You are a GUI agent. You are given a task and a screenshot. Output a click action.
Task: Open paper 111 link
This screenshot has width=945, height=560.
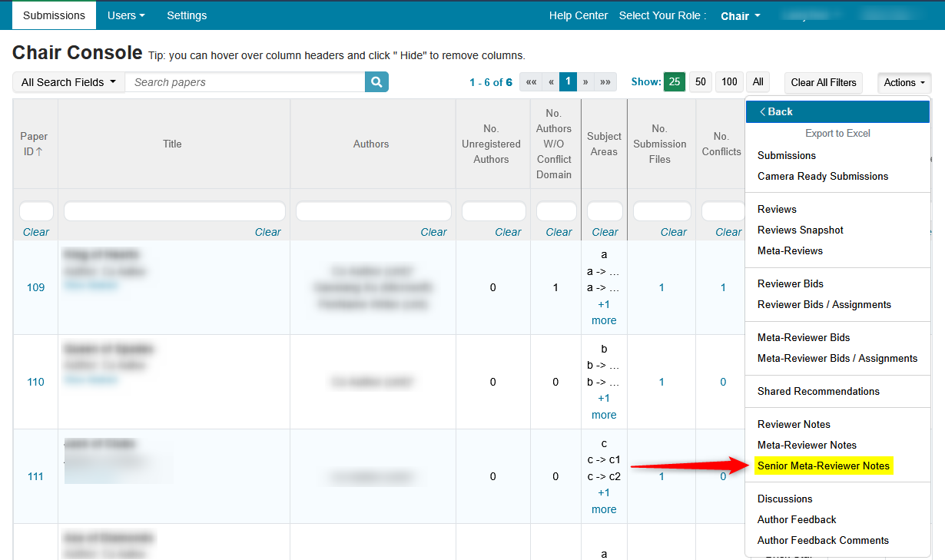tap(36, 476)
